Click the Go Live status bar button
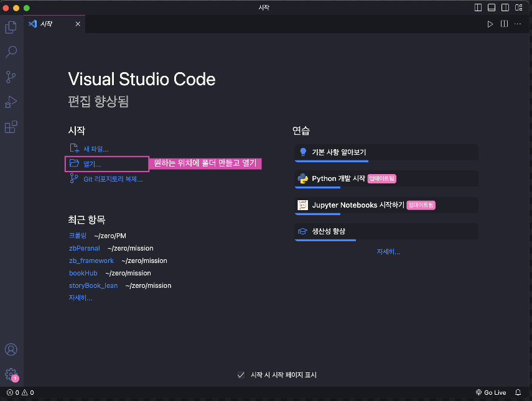Image resolution: width=532 pixels, height=401 pixels. click(490, 392)
